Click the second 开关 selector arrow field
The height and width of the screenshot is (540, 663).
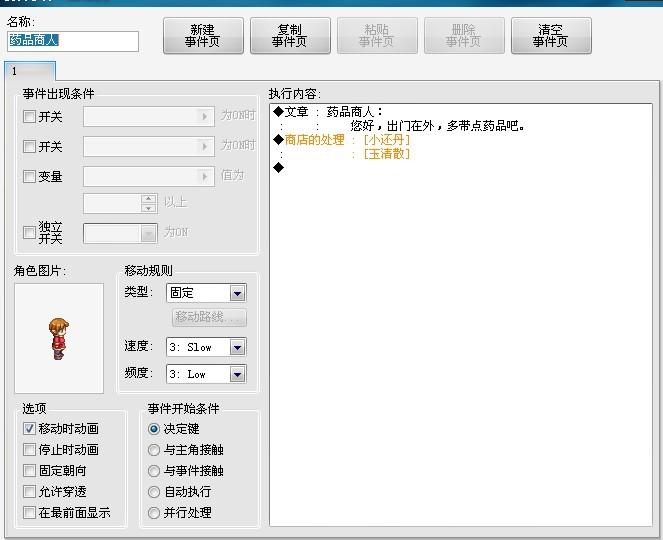[149, 146]
